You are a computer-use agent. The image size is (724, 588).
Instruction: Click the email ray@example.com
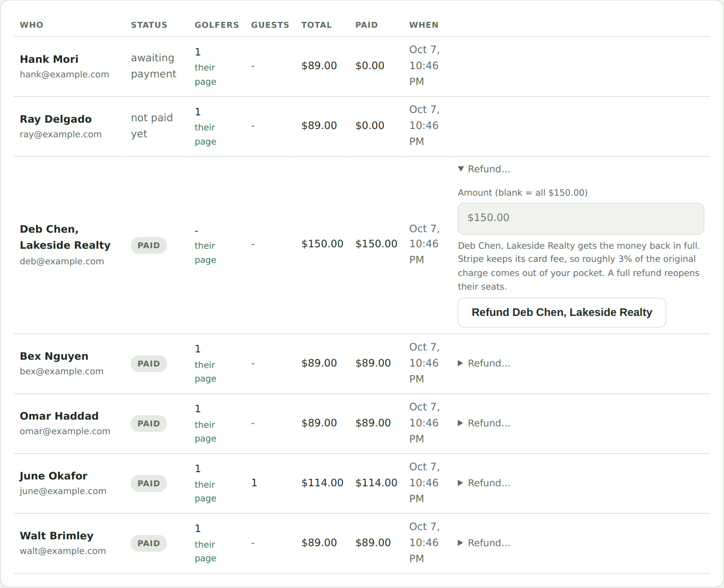[x=61, y=134]
